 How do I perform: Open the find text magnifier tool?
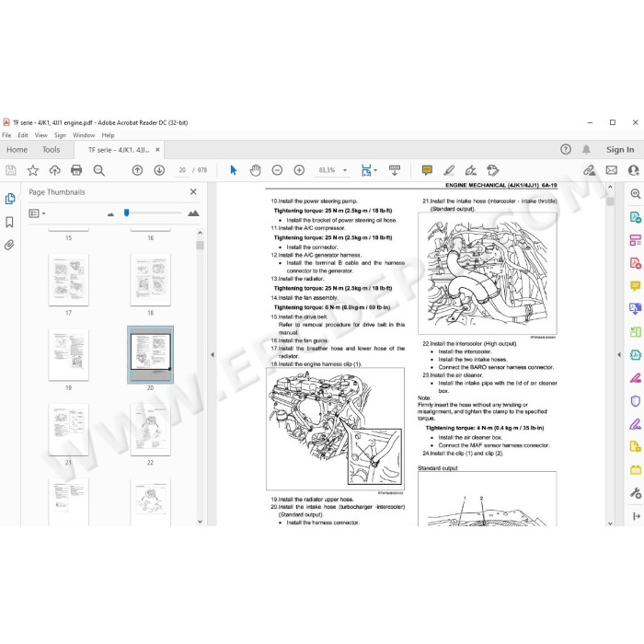point(99,170)
